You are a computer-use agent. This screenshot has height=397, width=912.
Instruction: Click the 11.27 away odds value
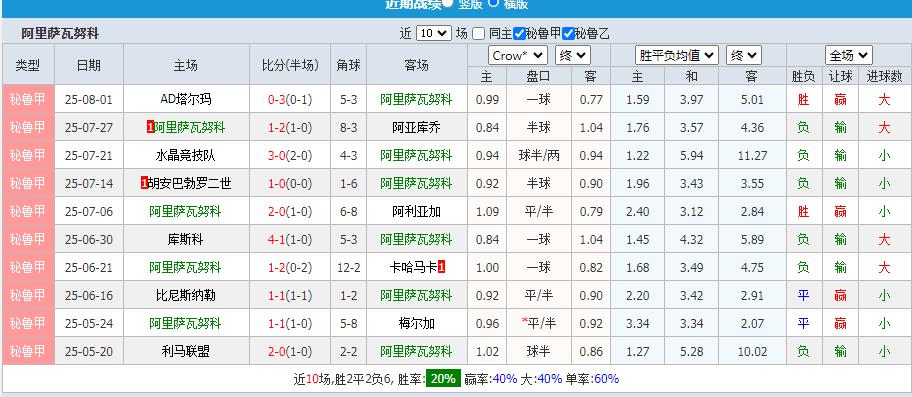[752, 155]
